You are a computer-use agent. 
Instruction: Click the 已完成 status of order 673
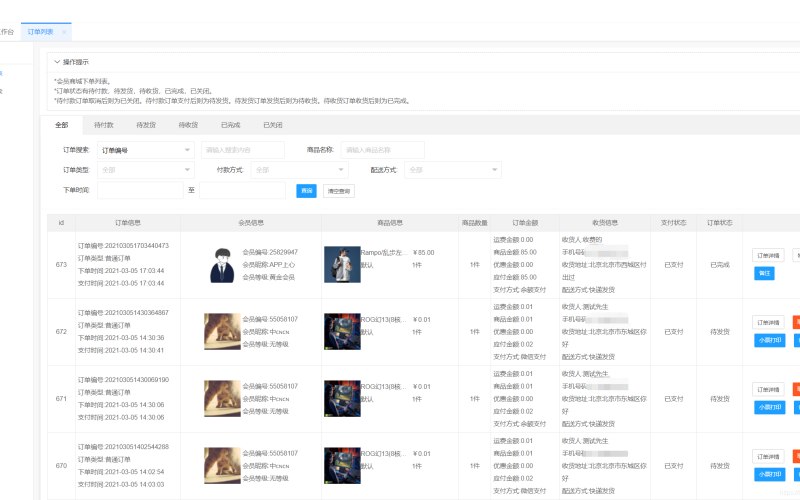[x=720, y=265]
